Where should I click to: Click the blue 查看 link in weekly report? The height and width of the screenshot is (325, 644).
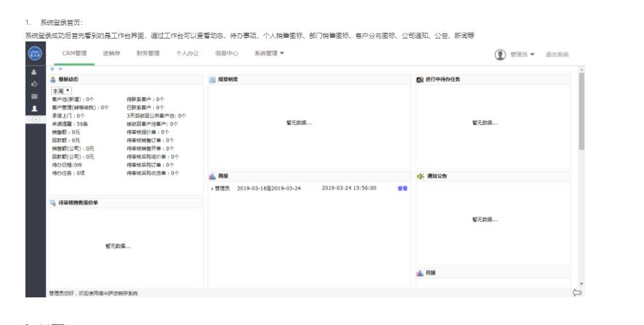tap(403, 188)
